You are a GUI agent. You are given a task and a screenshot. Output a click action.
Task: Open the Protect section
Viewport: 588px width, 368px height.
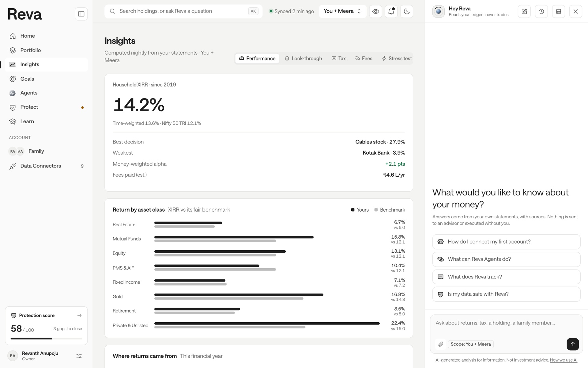pyautogui.click(x=46, y=107)
